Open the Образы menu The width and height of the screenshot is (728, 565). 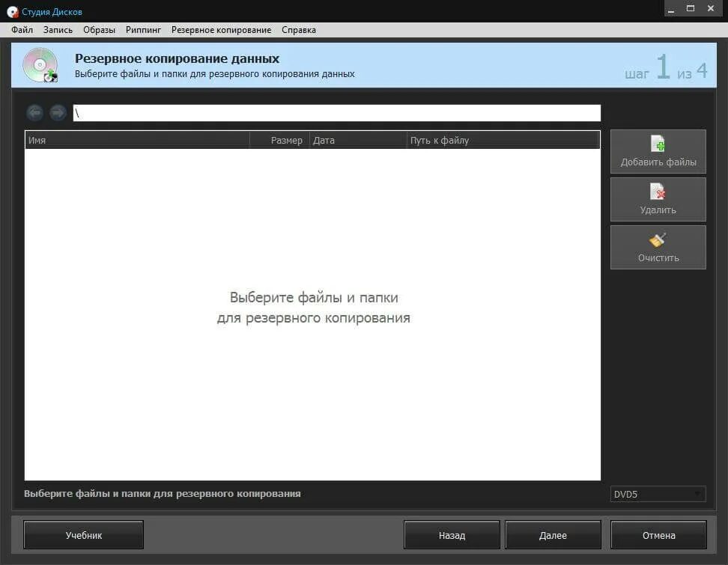coord(101,30)
